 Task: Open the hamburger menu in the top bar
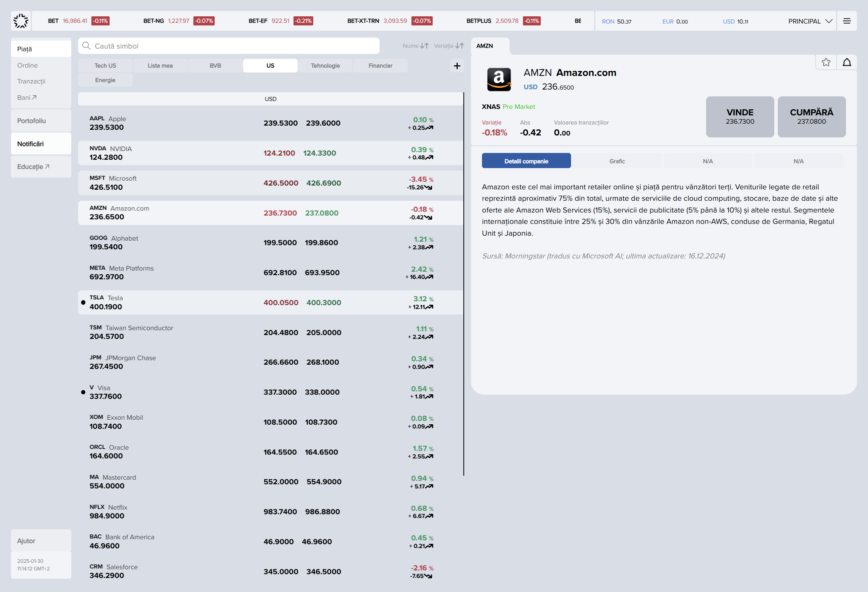point(847,21)
